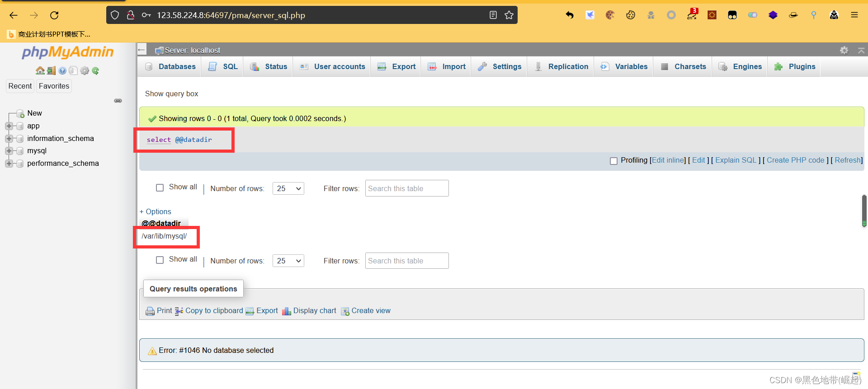
Task: Toggle browser reader view icon
Action: click(x=493, y=15)
